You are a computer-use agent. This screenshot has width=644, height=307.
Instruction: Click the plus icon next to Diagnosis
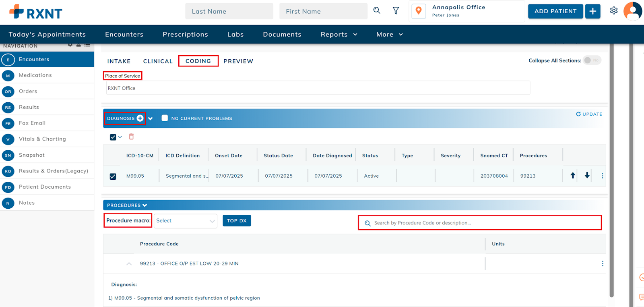(140, 118)
